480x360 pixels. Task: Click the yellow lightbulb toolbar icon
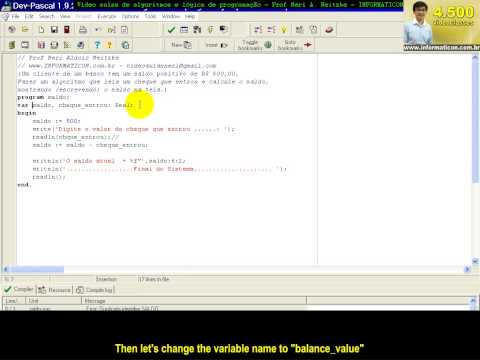pos(284,30)
